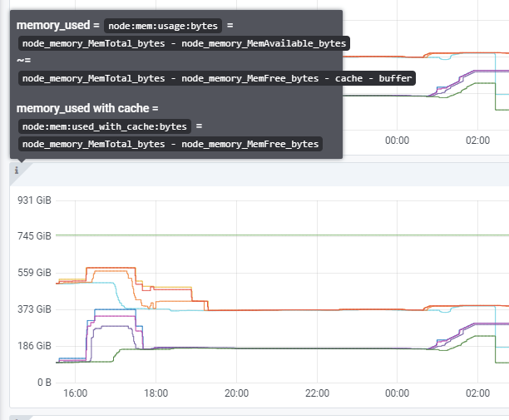The image size is (509, 420).
Task: Click expression ending with 'cache - buffer'
Action: click(x=217, y=78)
